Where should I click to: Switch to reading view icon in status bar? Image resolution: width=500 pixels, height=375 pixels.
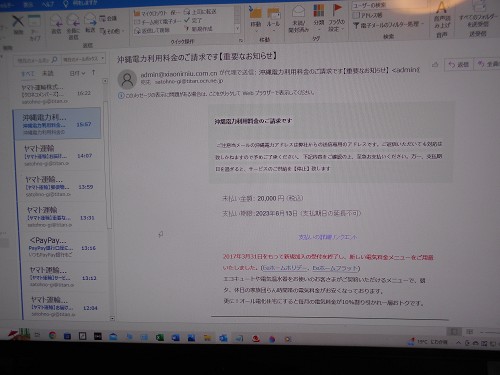[470, 332]
